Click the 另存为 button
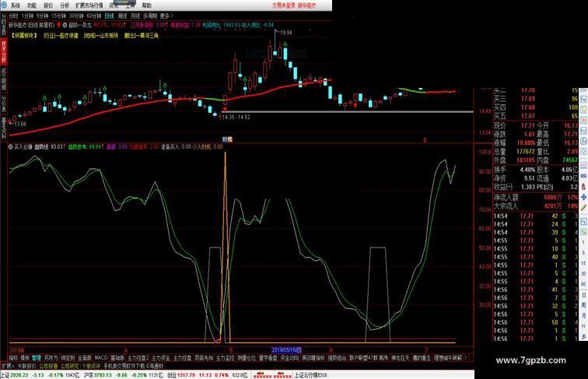Viewport: 588px width, 379px height. pyautogui.click(x=51, y=358)
